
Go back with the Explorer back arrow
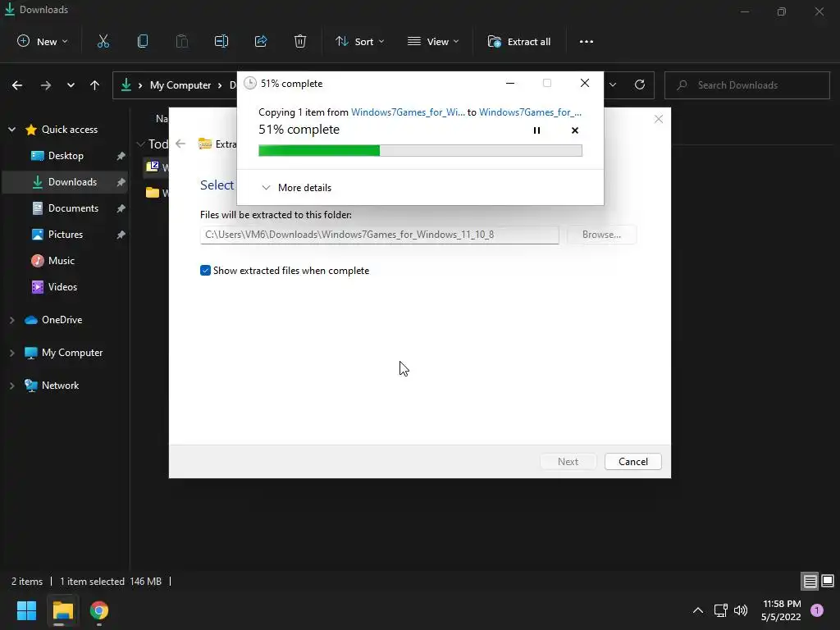[17, 85]
